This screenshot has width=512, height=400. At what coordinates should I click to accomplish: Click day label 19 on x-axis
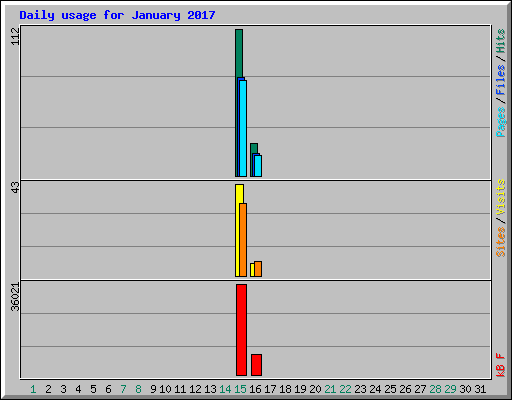point(300,389)
